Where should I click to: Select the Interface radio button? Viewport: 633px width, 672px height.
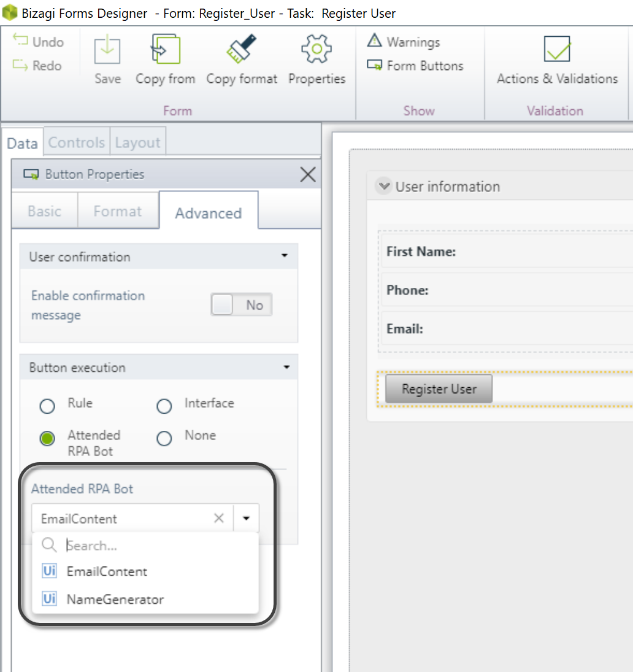tap(164, 406)
